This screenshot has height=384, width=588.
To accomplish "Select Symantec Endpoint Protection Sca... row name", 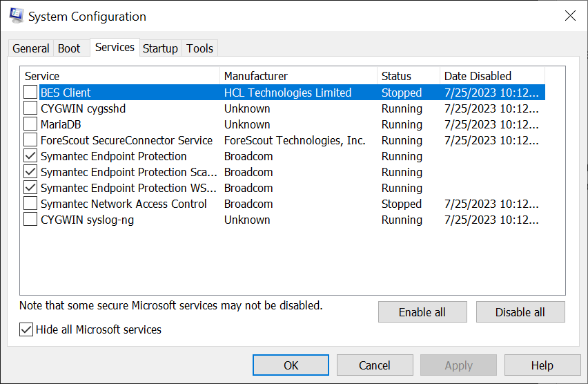I will click(129, 172).
